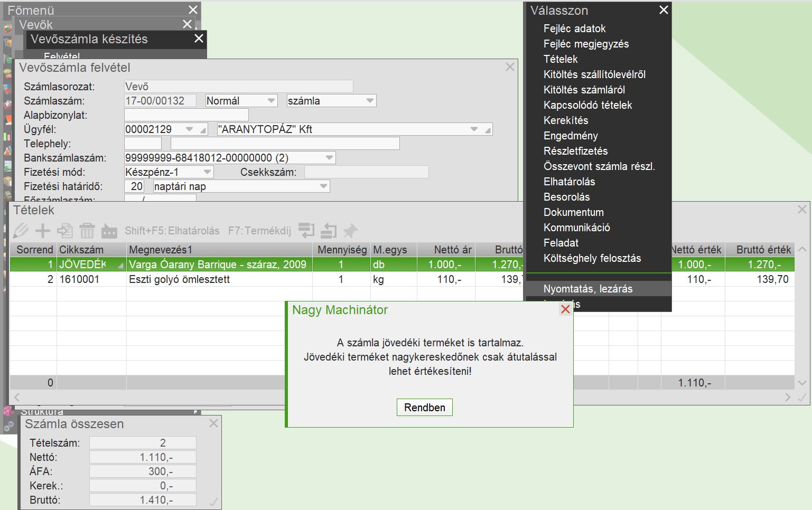Click the document import arrow icon in Tételek

coord(65,231)
